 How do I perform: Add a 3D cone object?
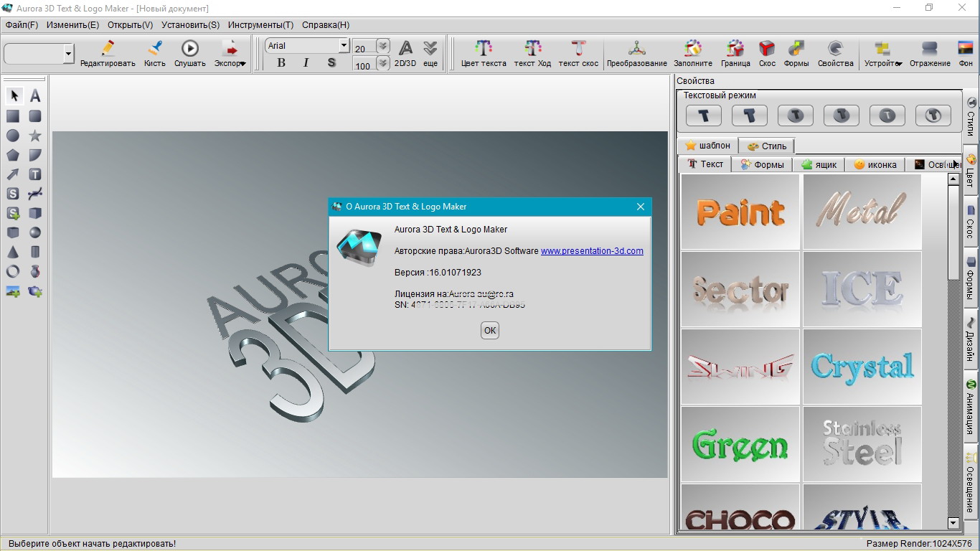[x=13, y=252]
